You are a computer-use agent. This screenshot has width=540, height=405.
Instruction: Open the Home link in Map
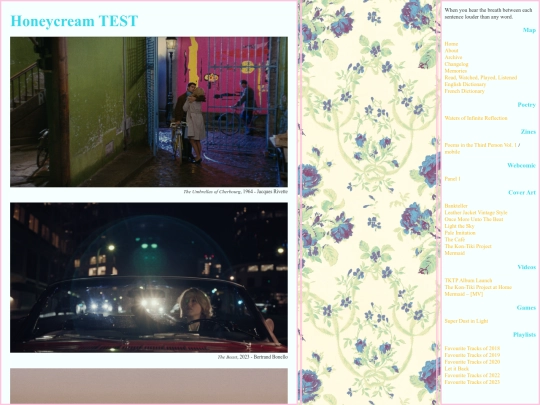[x=451, y=44]
